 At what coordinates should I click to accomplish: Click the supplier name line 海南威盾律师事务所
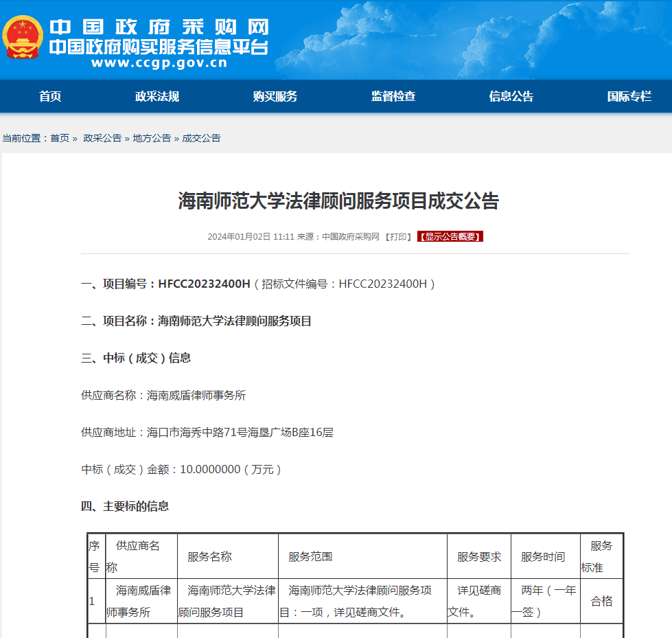click(163, 396)
